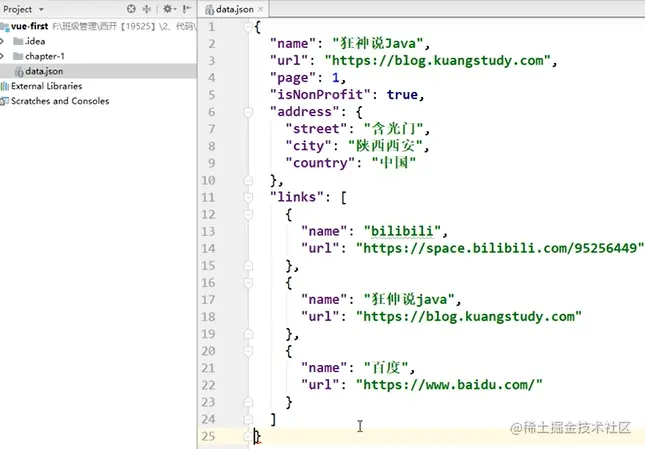Click the Collapse All icon in Project toolbar
Screen dimensions: 645x449
[x=146, y=9]
